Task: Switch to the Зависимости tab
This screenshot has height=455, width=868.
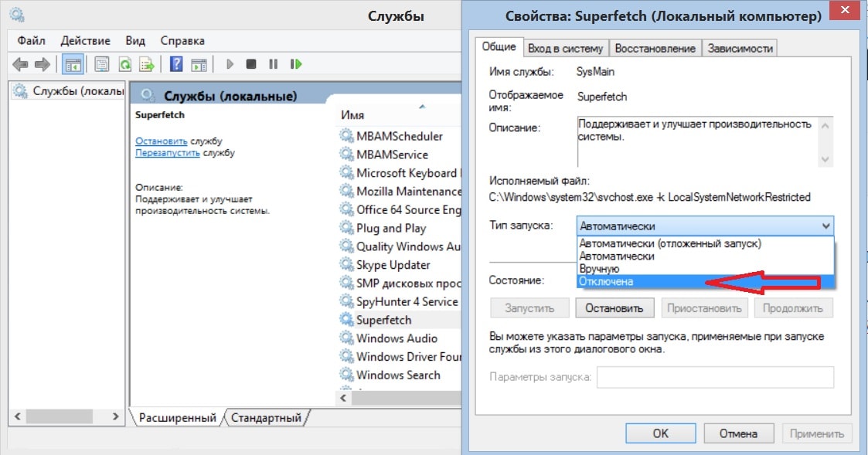Action: tap(740, 48)
